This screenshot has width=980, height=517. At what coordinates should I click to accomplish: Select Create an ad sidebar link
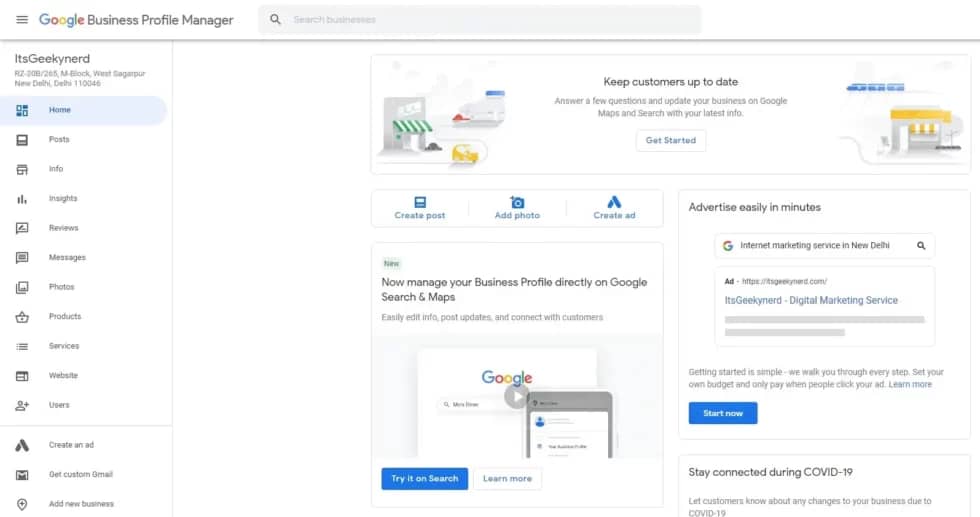[71, 445]
